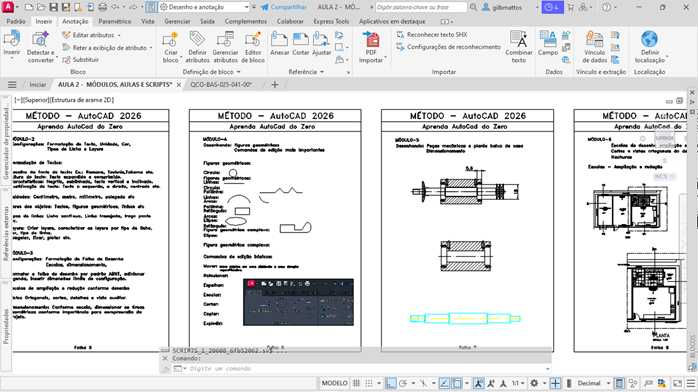Open the Editar atributos dropdown arrow

tap(119, 35)
